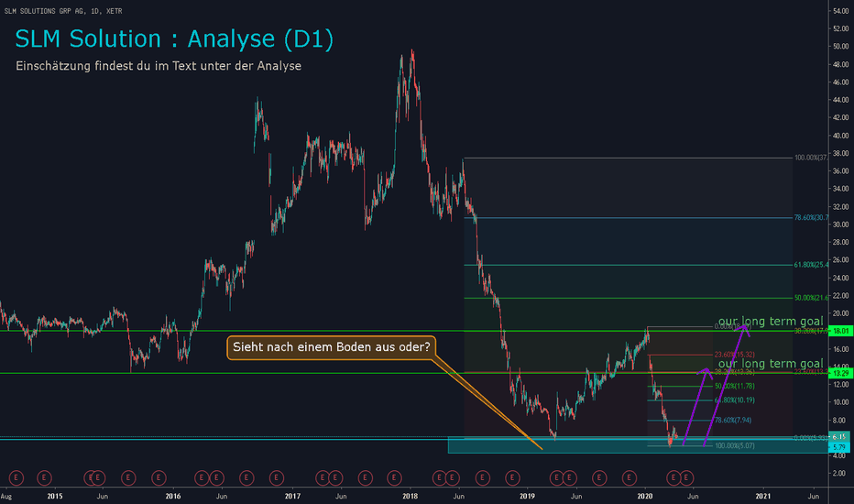Click the 100.00%(5.07) Fibonacci level label
Viewport: 854px width, 504px height.
(x=735, y=445)
